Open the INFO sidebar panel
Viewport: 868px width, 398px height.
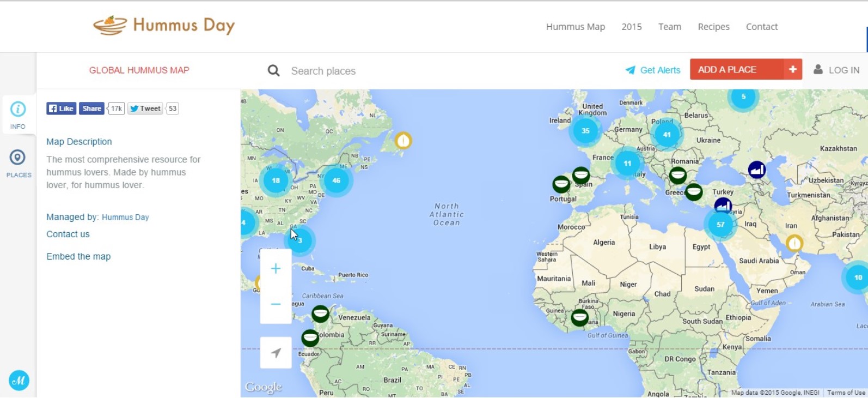(x=18, y=114)
